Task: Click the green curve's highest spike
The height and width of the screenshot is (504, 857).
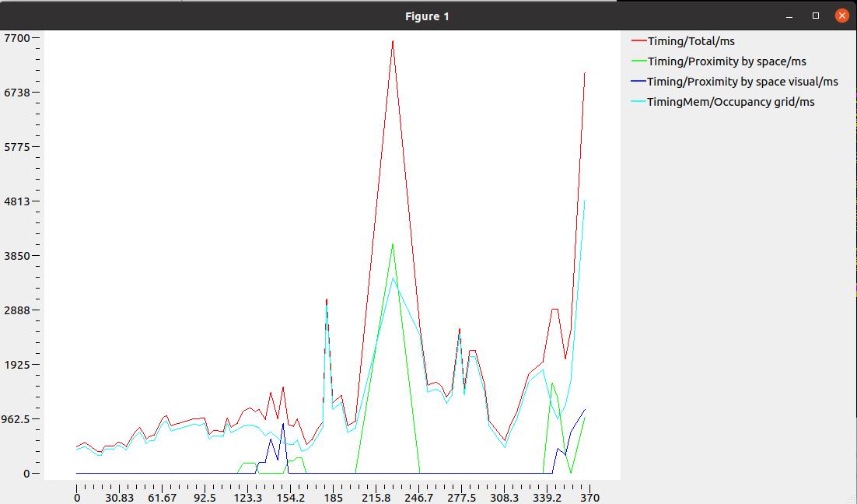Action: click(x=393, y=244)
